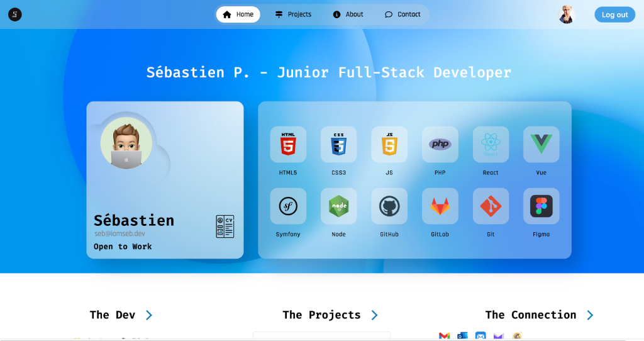The image size is (644, 341).
Task: Select the Figma skill icon
Action: (541, 206)
